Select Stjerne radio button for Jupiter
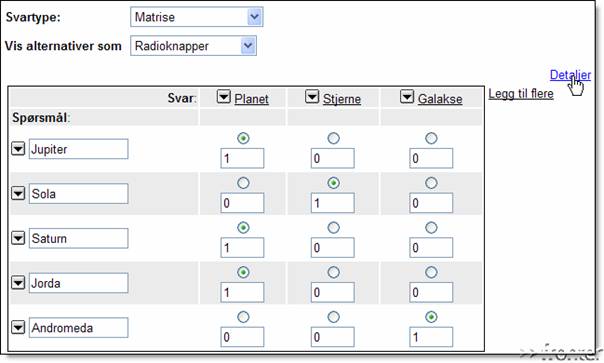This screenshot has height=363, width=604. 333,138
